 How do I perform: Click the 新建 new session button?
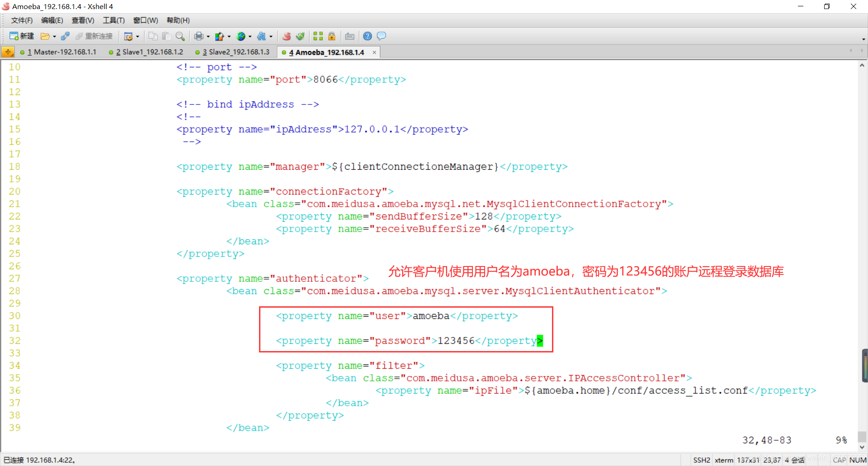[22, 36]
